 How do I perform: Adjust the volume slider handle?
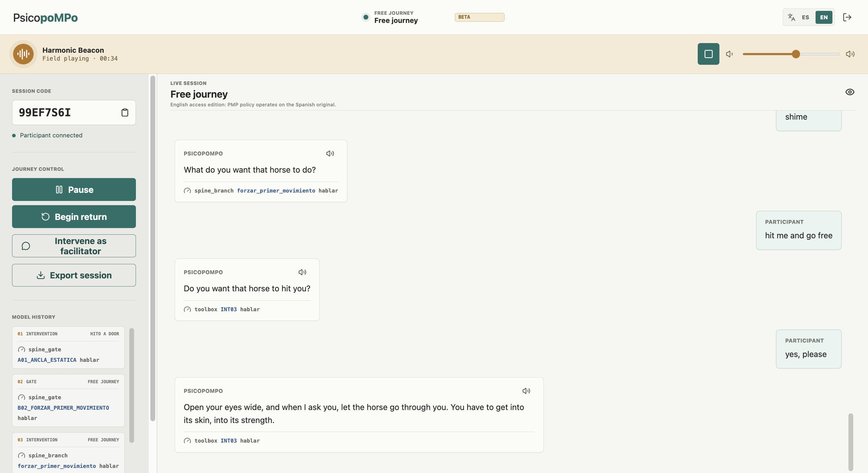[x=796, y=54]
